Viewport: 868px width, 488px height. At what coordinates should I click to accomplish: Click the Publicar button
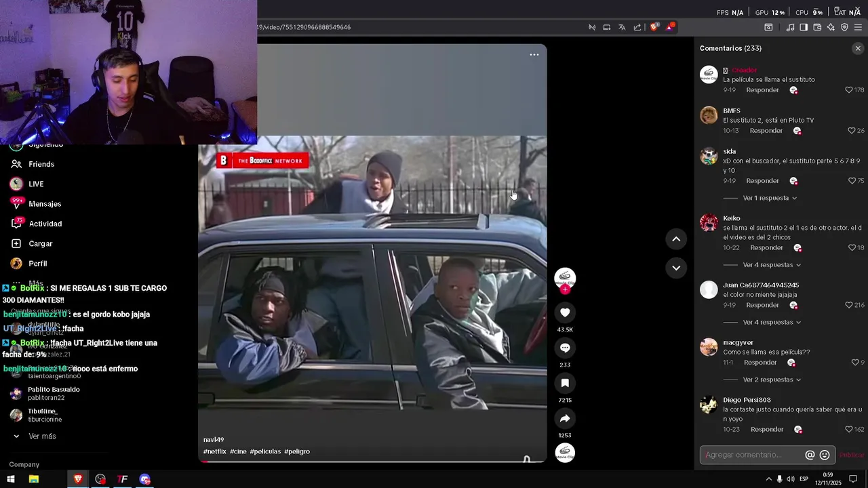[852, 455]
